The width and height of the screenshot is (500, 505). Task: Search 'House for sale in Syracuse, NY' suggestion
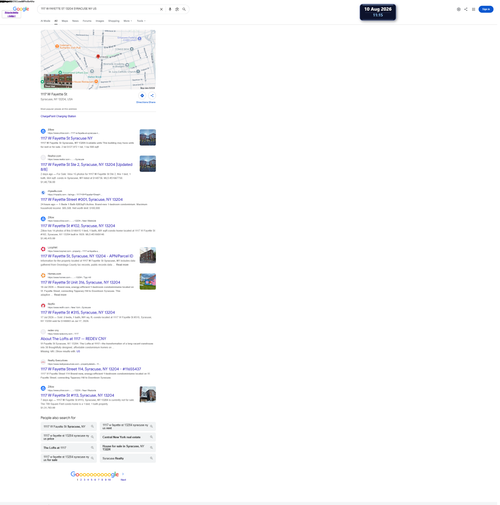point(128,448)
